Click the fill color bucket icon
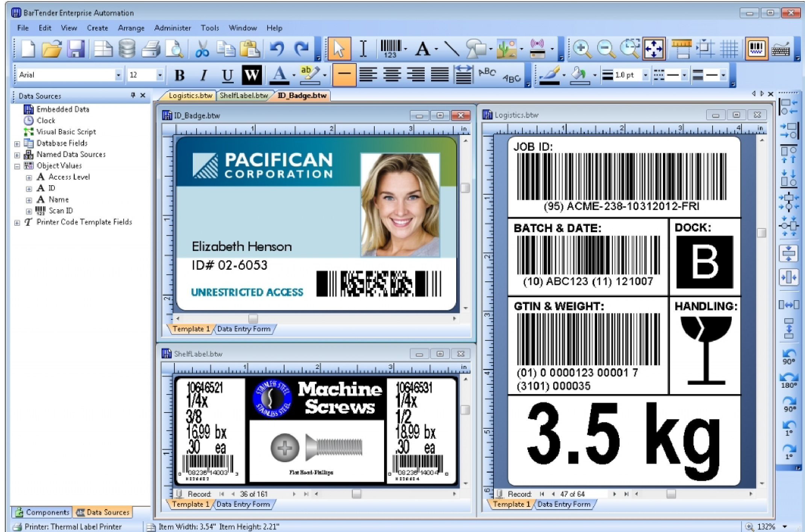The image size is (805, 532). point(580,75)
